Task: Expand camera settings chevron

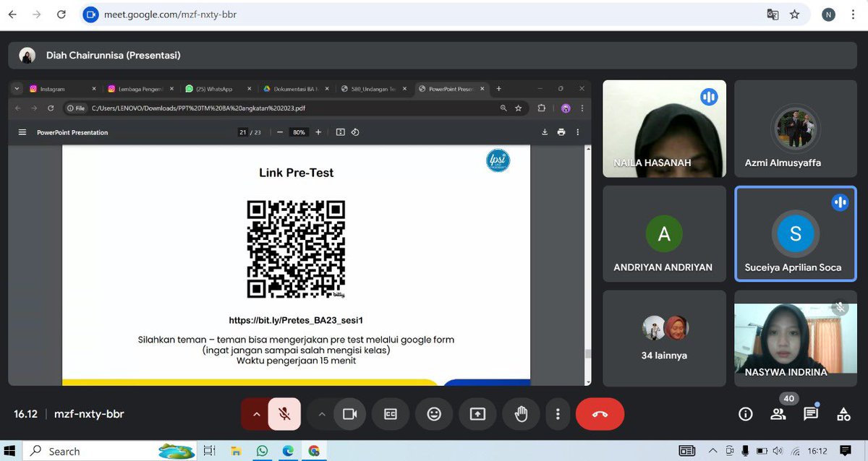Action: (322, 414)
